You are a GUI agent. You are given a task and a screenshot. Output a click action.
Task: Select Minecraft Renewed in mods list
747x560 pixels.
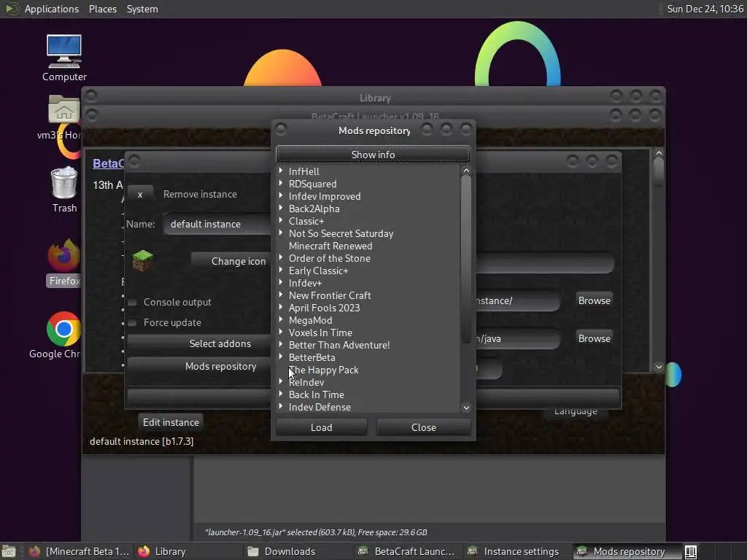[330, 246]
